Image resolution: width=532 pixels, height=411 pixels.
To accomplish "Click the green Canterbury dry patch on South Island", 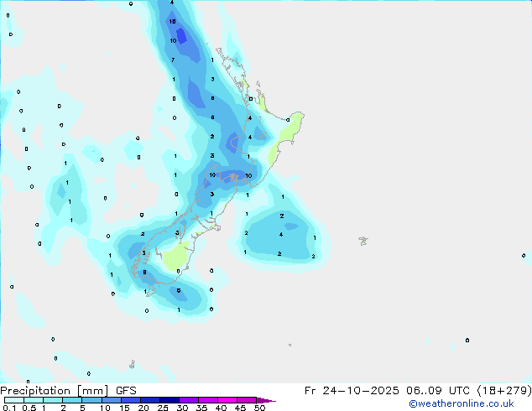I will 175,257.
